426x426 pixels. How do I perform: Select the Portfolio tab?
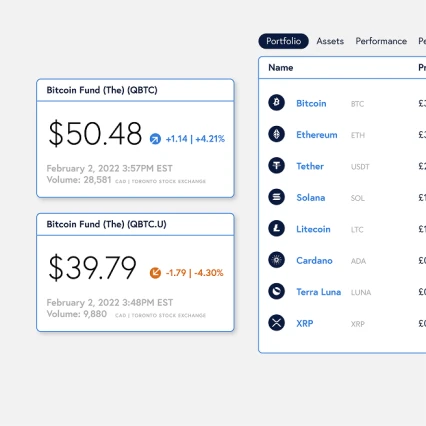283,41
